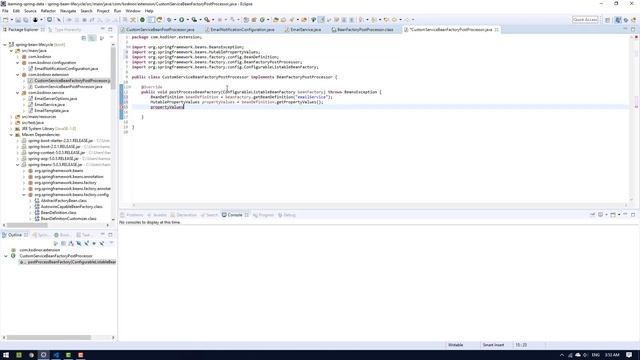Click the Quick Access search field
The width and height of the screenshot is (640, 360).
point(585,20)
